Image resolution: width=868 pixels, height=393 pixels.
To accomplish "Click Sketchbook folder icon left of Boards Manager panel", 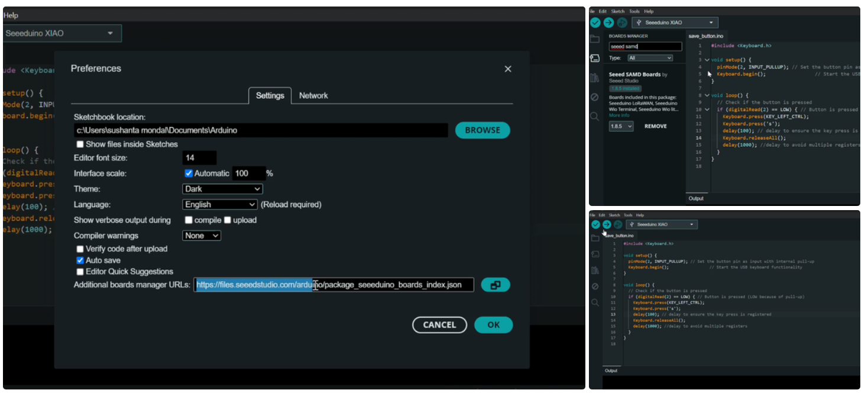I will click(x=595, y=39).
